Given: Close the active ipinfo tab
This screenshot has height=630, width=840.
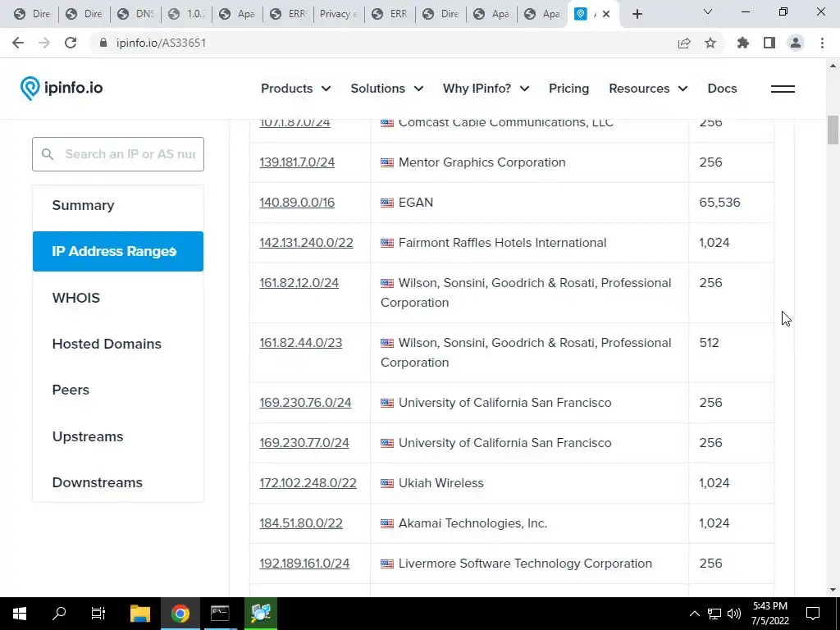Looking at the screenshot, I should pyautogui.click(x=606, y=14).
